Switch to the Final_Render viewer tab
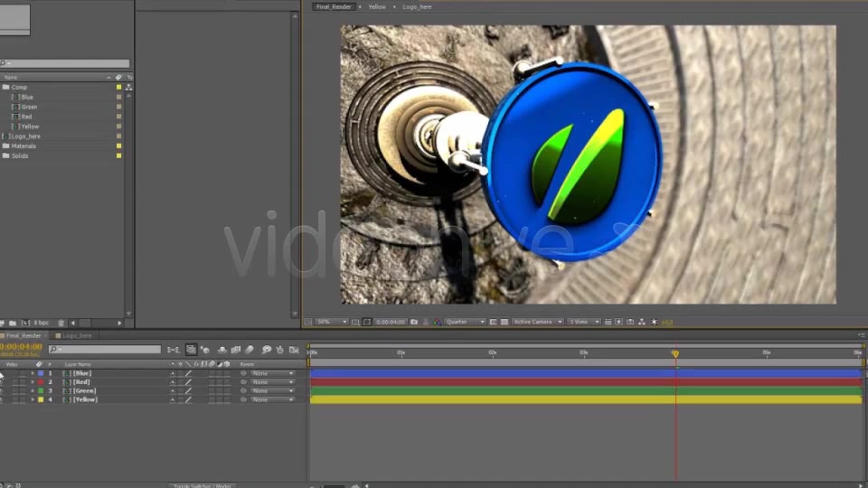This screenshot has height=488, width=868. (334, 6)
